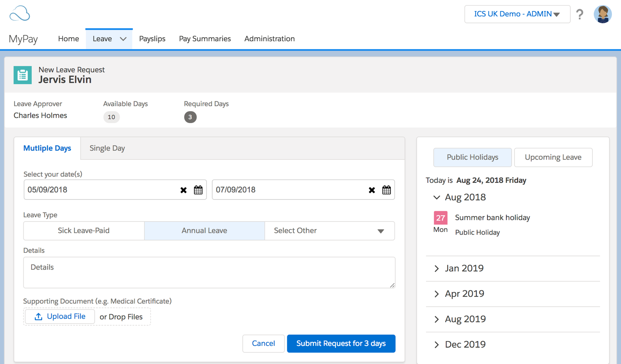Screen dimensions: 621x364
Task: Click 'Aug 24, 2018 Friday' date text
Action: [491, 180]
